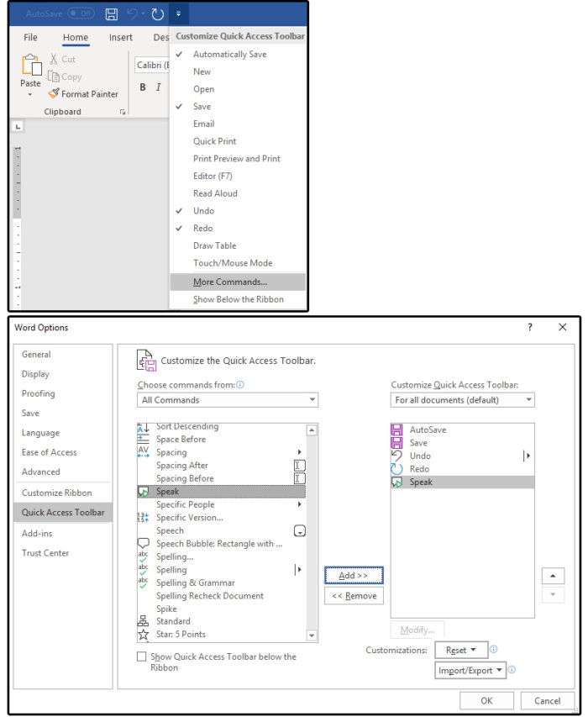Select Star: 5 Points command
The height and width of the screenshot is (717, 588).
coord(221,635)
